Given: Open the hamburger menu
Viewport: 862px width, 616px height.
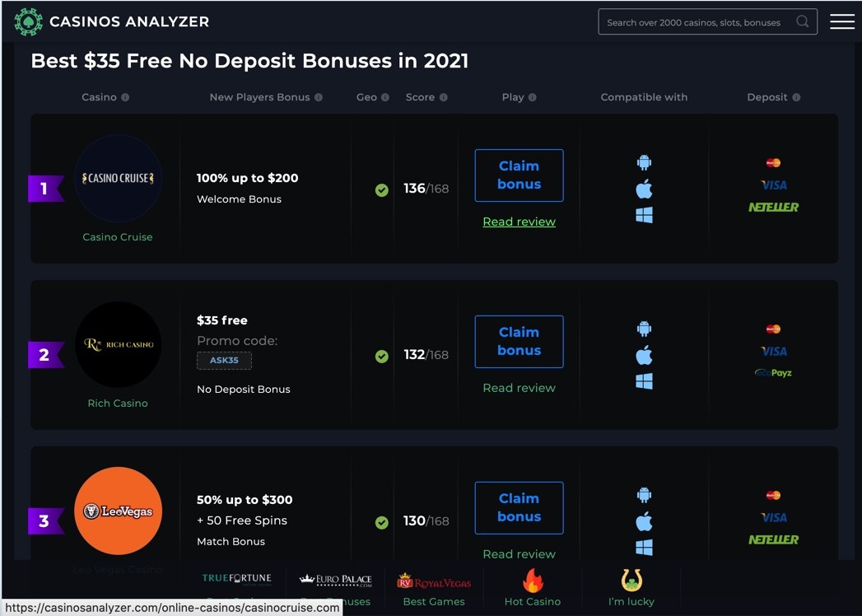Looking at the screenshot, I should [x=841, y=22].
